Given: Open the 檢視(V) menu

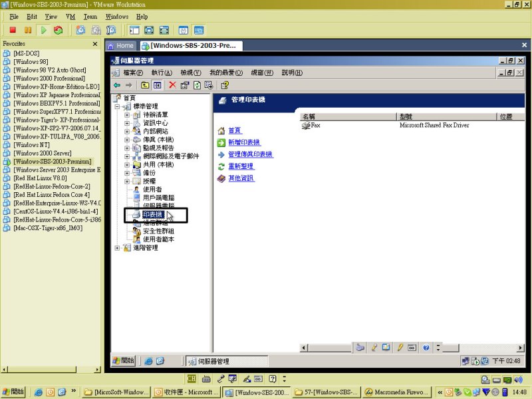Looking at the screenshot, I should [x=191, y=72].
